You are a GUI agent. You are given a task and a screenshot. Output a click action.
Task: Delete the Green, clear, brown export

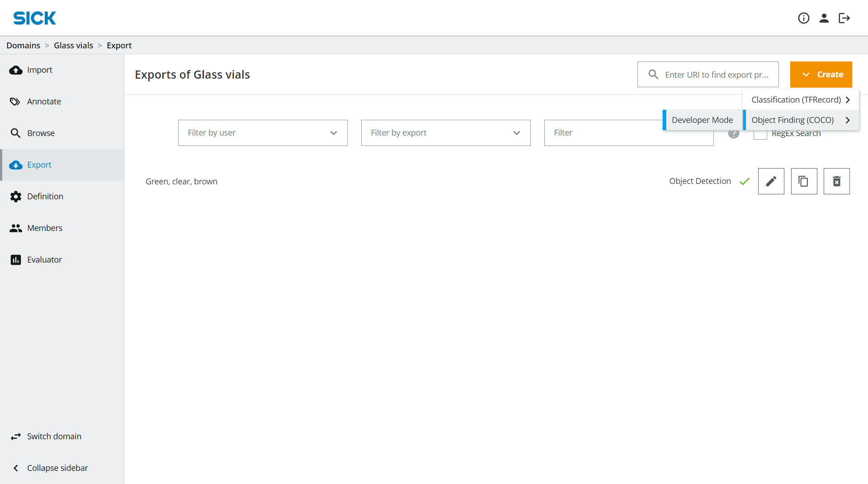point(837,181)
